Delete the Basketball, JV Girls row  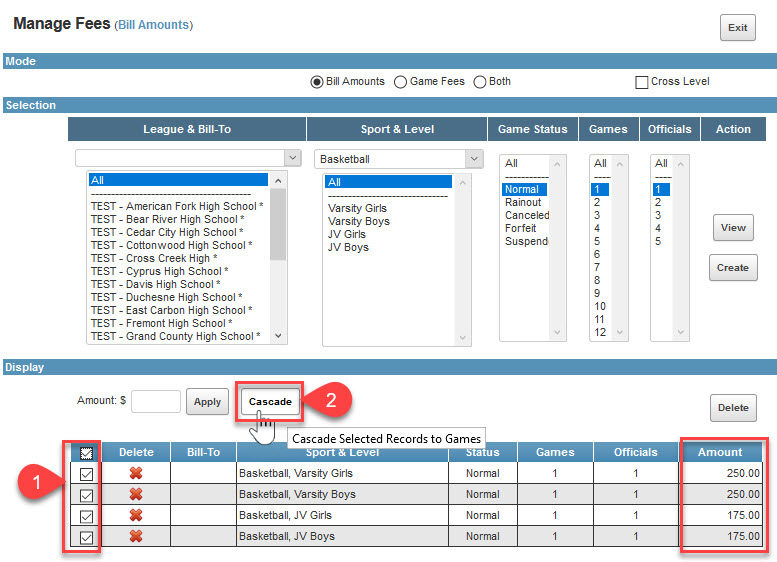pyautogui.click(x=136, y=515)
